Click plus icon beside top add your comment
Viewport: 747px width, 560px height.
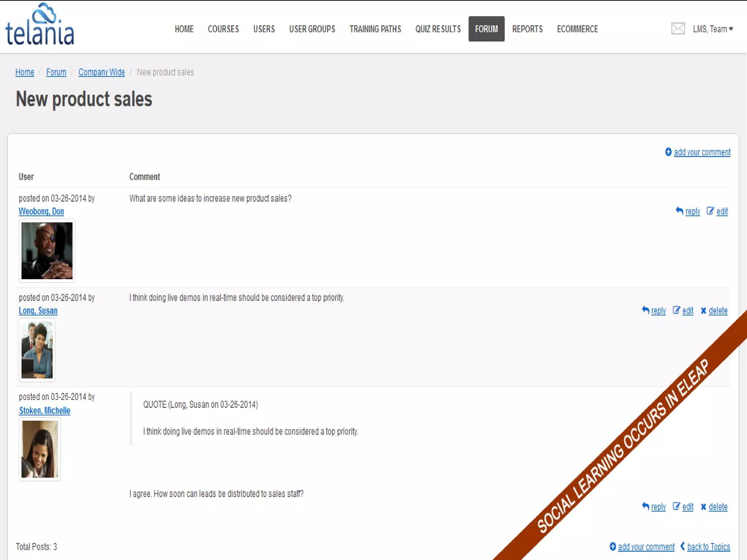tap(668, 152)
